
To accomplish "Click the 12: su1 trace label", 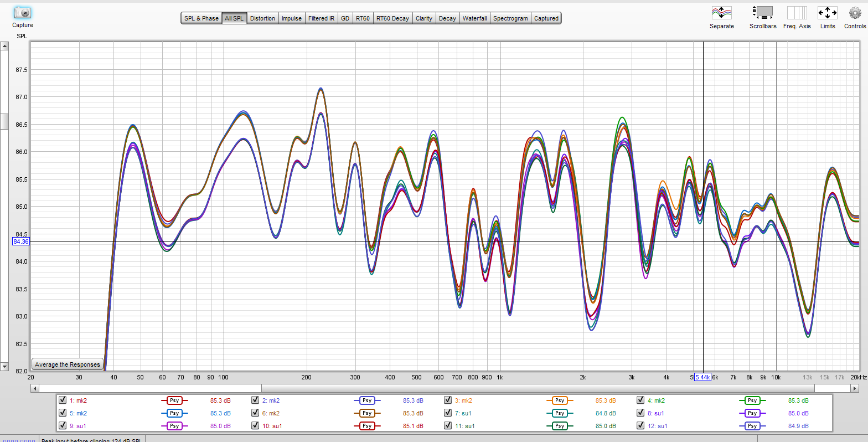I will click(658, 426).
